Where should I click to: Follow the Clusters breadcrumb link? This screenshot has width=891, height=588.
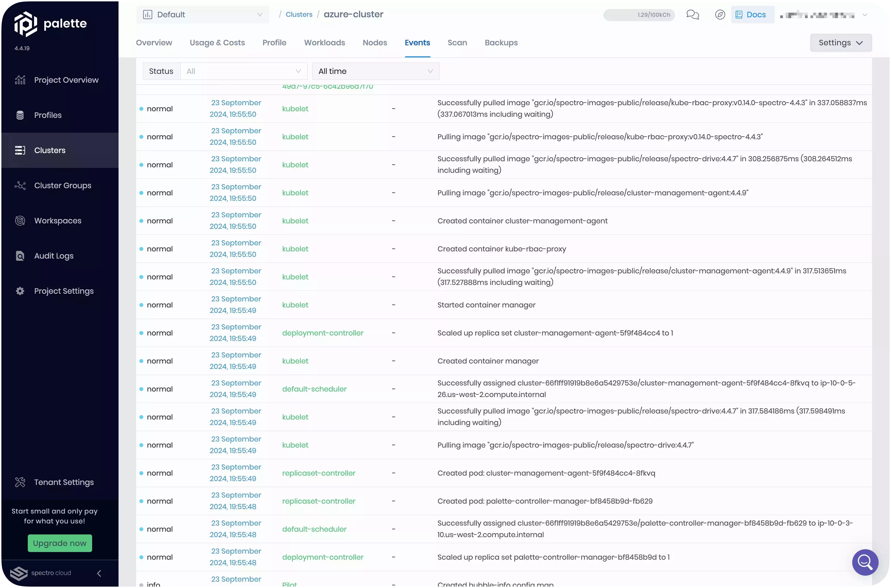pos(299,15)
